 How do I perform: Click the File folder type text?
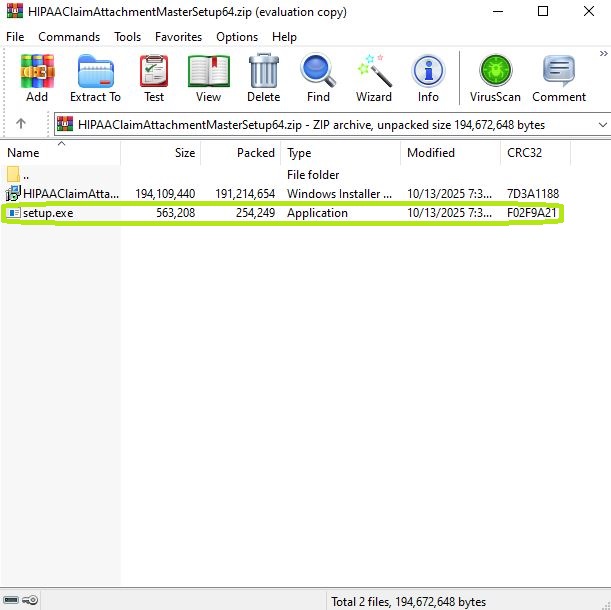pos(313,174)
